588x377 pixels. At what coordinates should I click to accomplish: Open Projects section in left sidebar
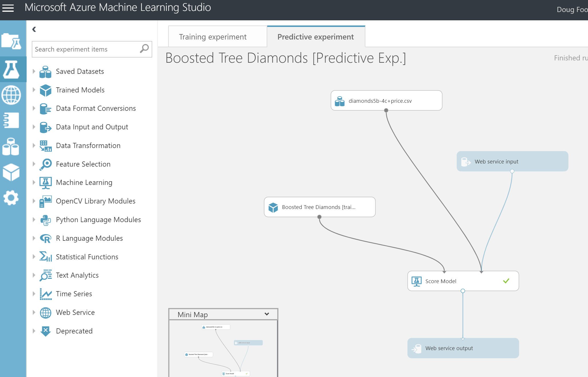tap(11, 41)
